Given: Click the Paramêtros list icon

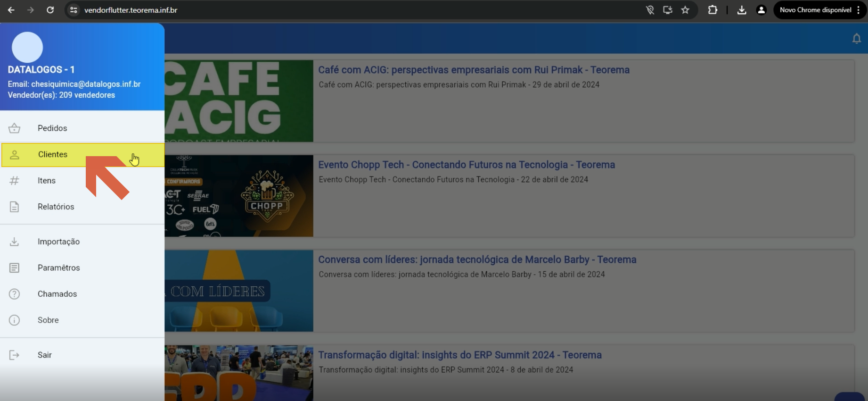Looking at the screenshot, I should pyautogui.click(x=15, y=268).
